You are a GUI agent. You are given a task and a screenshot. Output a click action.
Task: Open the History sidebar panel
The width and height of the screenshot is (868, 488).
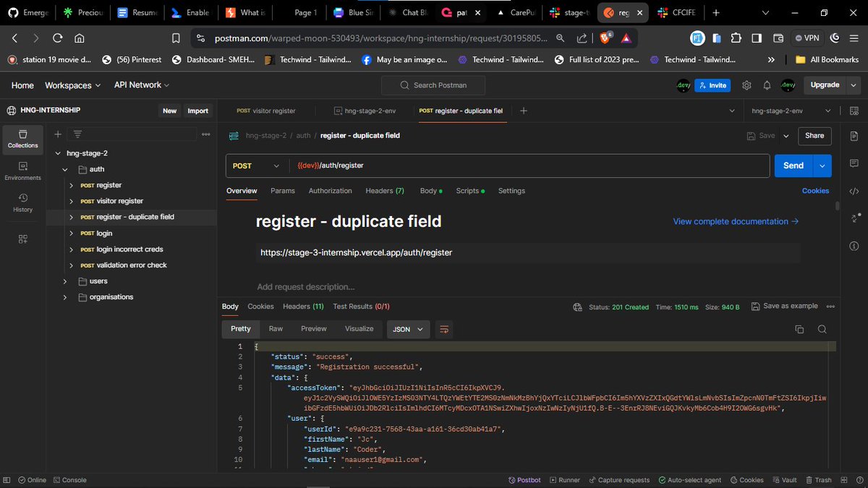point(22,203)
